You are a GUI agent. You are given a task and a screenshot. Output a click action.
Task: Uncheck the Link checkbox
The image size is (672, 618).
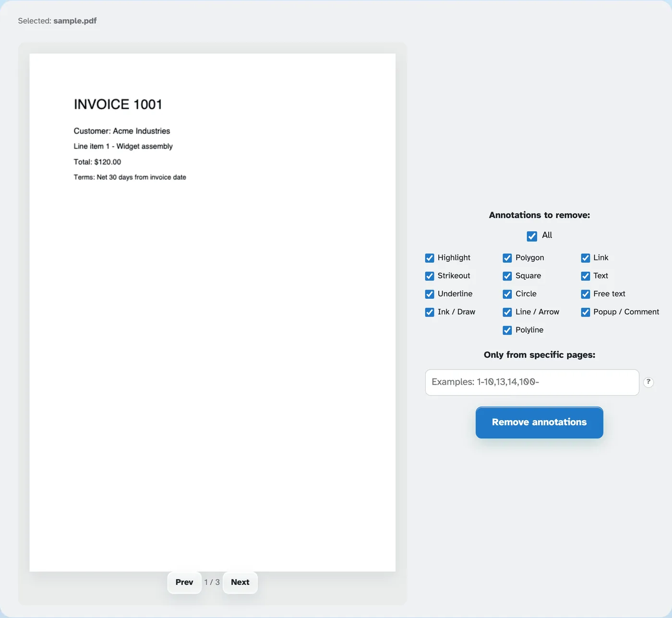point(586,258)
